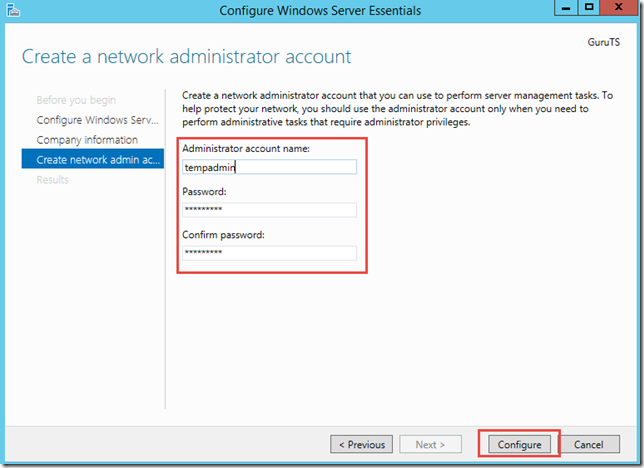Go to the Company information step
Image resolution: width=644 pixels, height=468 pixels.
coord(87,140)
